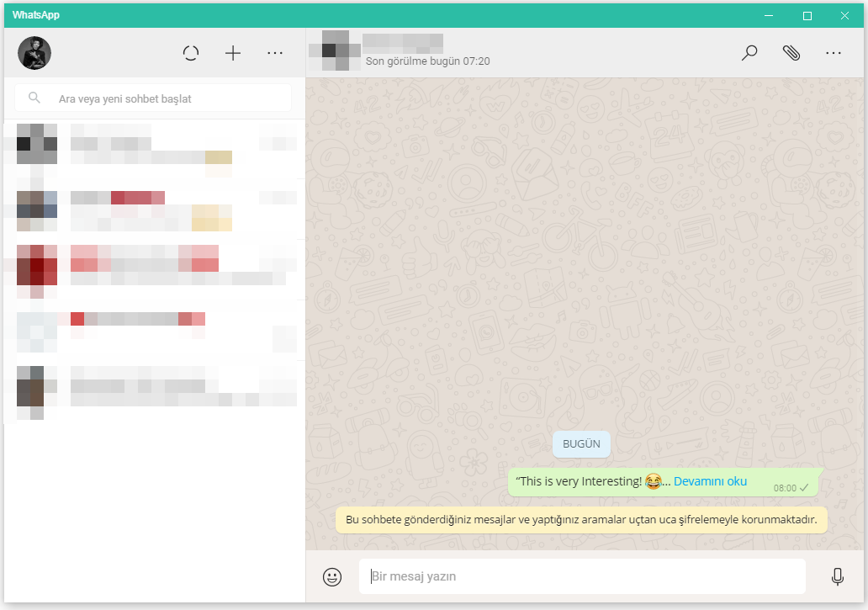Open the emoji picker smiley icon
868x610 pixels.
332,576
